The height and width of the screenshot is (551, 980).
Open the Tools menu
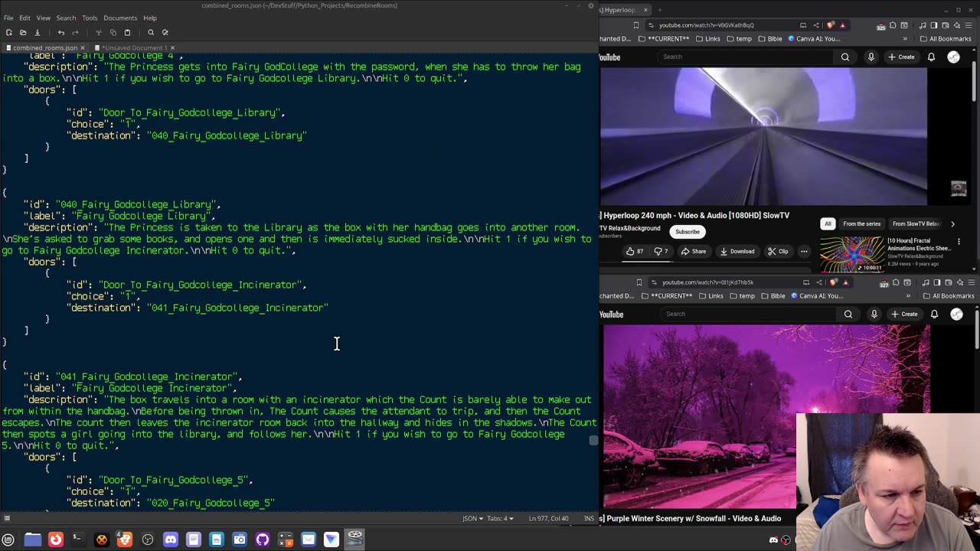click(x=90, y=18)
